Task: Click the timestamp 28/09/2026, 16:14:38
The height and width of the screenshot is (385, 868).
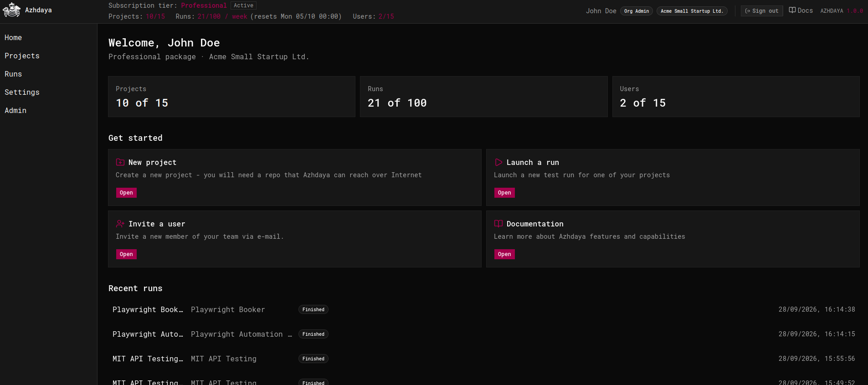Action: coord(817,310)
